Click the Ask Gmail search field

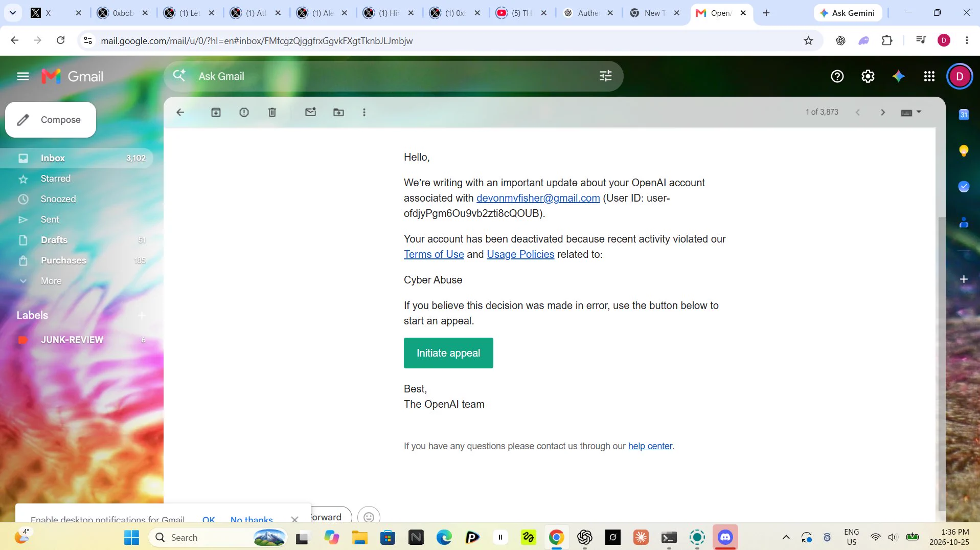pyautogui.click(x=394, y=76)
